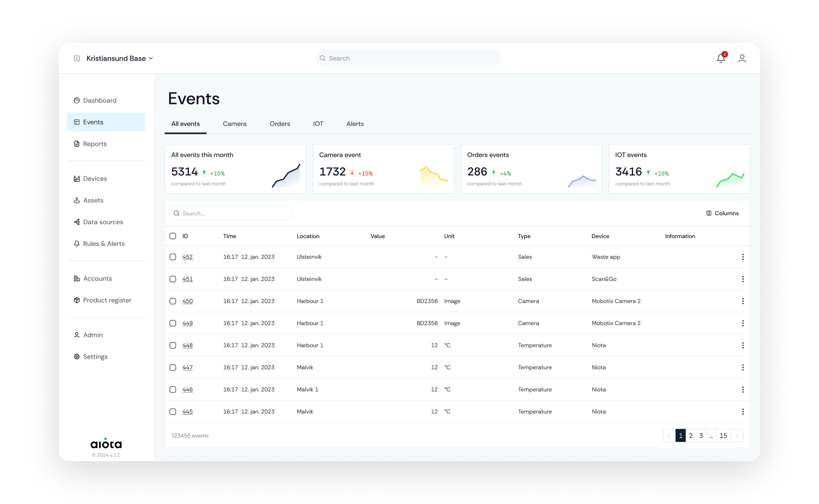Click the previous page arrow

tap(669, 436)
